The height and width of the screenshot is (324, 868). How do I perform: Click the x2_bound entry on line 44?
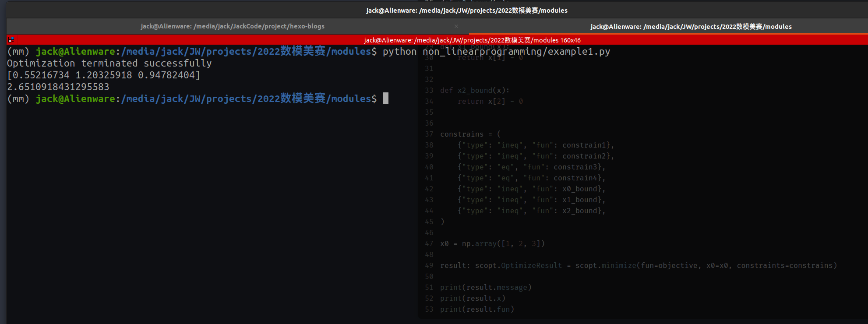(x=531, y=211)
